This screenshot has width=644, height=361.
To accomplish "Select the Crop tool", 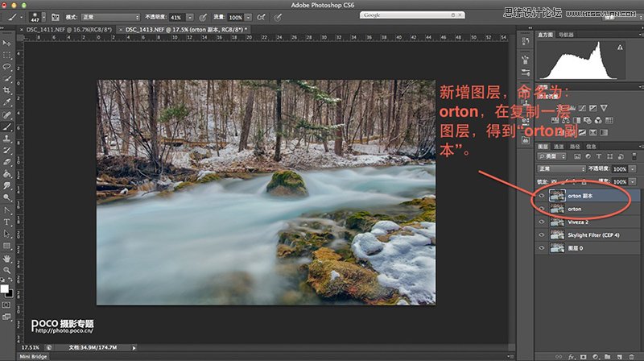I will [7, 90].
